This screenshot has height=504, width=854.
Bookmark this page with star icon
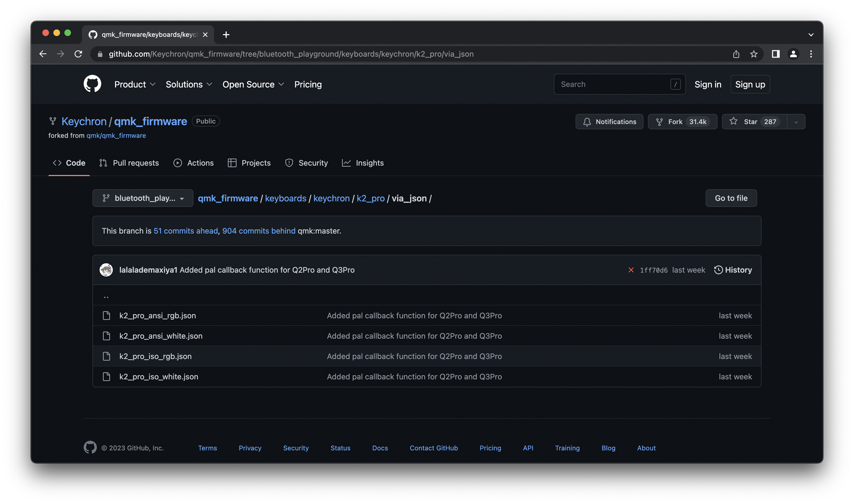[x=754, y=54]
